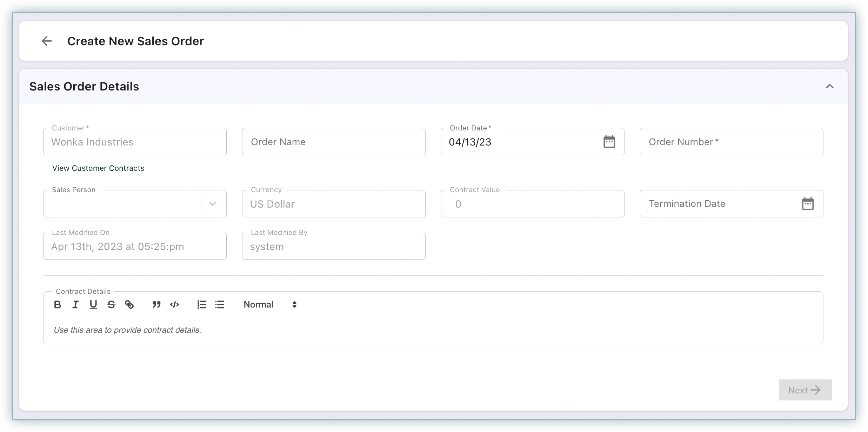The height and width of the screenshot is (432, 868).
Task: Open View Customer Contracts link
Action: tap(98, 168)
